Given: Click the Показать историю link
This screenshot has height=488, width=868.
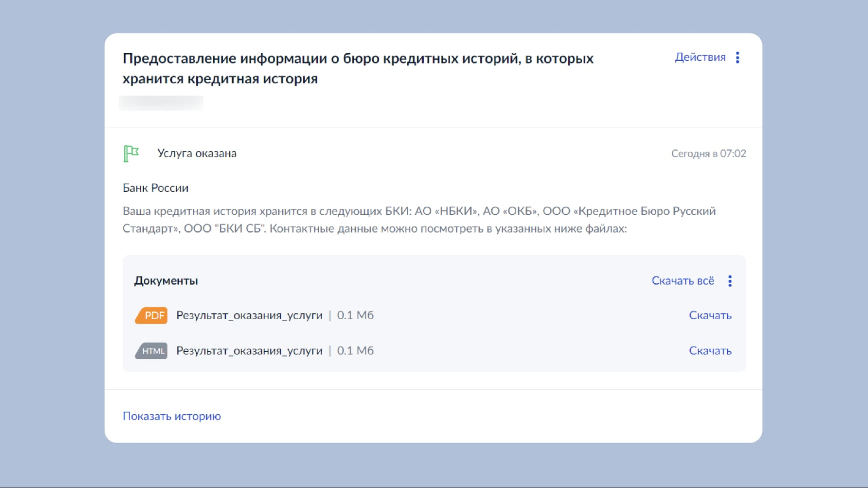Looking at the screenshot, I should 172,416.
